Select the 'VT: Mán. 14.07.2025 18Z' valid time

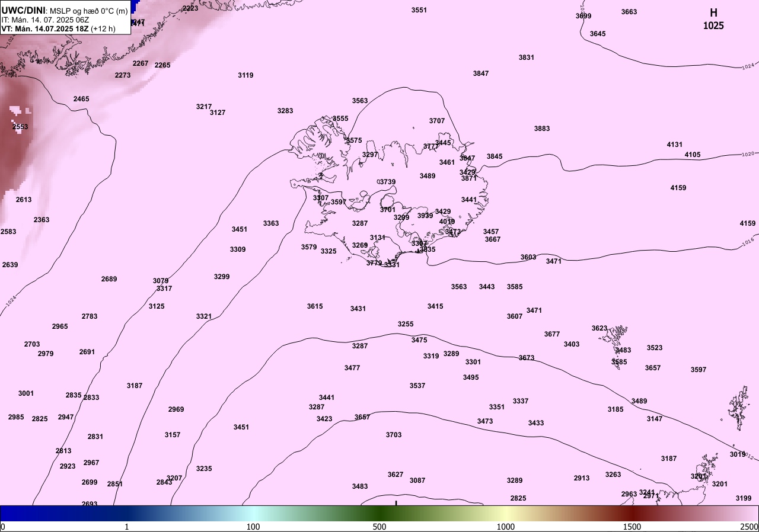coord(44,28)
